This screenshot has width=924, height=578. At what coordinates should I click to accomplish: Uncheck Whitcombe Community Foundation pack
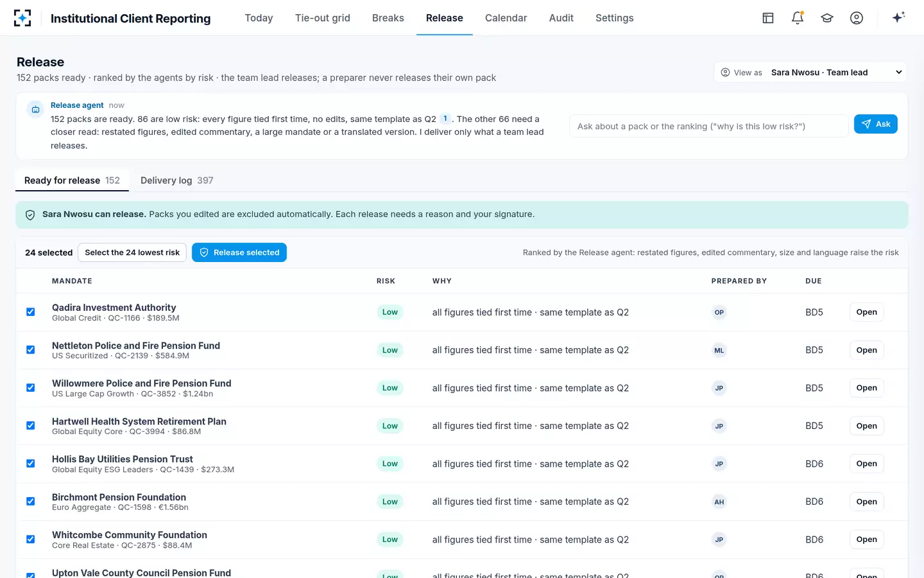pyautogui.click(x=30, y=539)
